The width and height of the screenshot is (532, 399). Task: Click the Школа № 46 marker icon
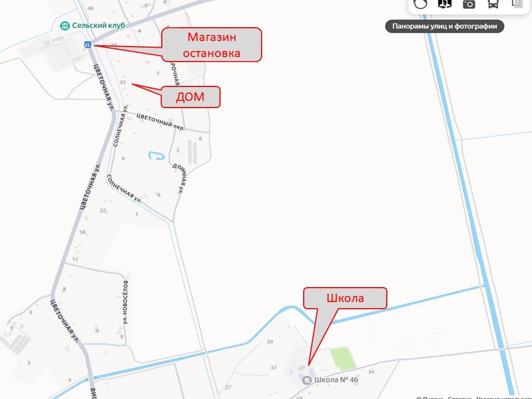(x=307, y=380)
